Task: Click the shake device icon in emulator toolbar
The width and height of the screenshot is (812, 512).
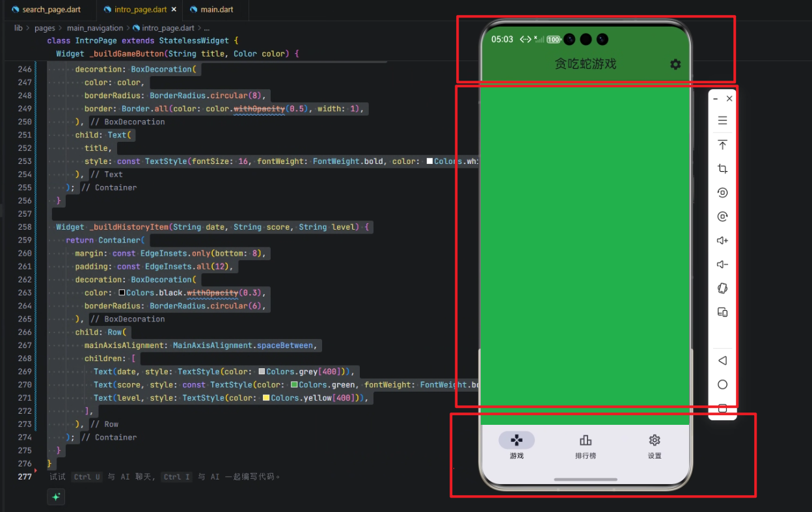Action: click(x=722, y=288)
